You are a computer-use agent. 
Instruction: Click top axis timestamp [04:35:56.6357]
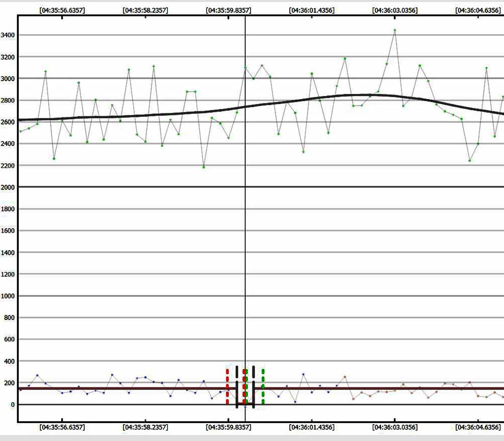coord(62,10)
